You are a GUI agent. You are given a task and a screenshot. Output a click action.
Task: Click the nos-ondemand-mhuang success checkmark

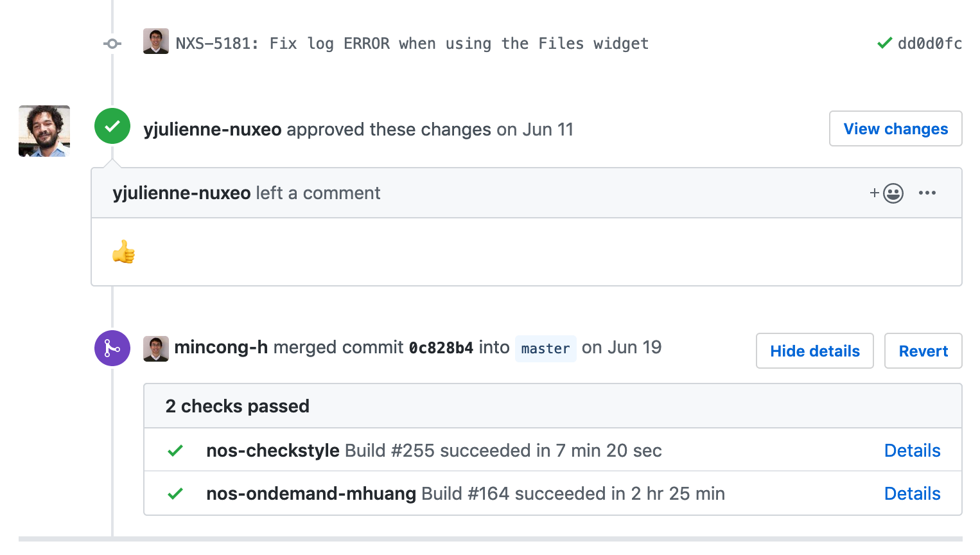[175, 494]
